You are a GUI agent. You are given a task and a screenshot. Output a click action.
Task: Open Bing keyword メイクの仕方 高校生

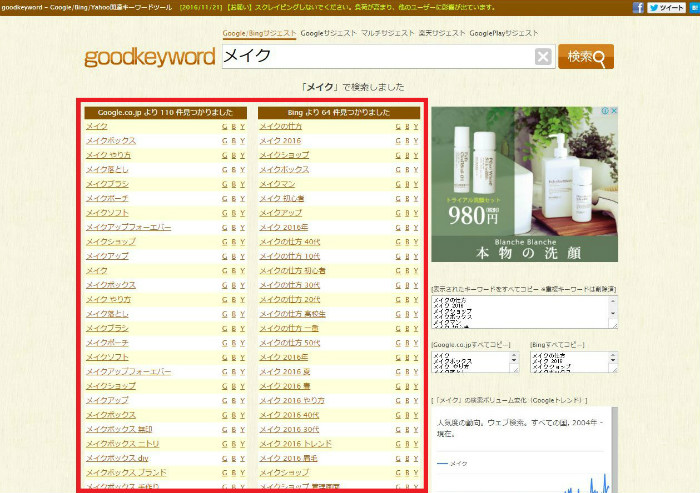292,314
